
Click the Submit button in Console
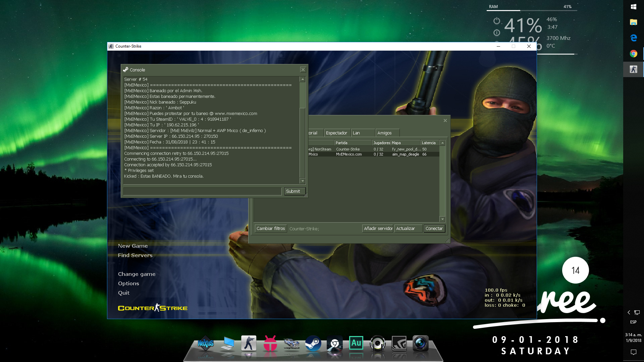pyautogui.click(x=294, y=191)
